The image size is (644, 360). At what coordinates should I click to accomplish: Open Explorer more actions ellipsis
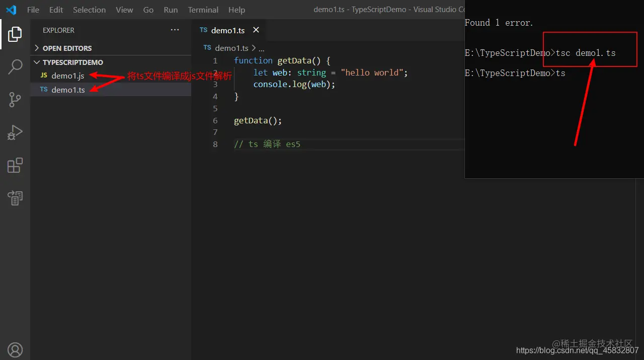(x=175, y=30)
